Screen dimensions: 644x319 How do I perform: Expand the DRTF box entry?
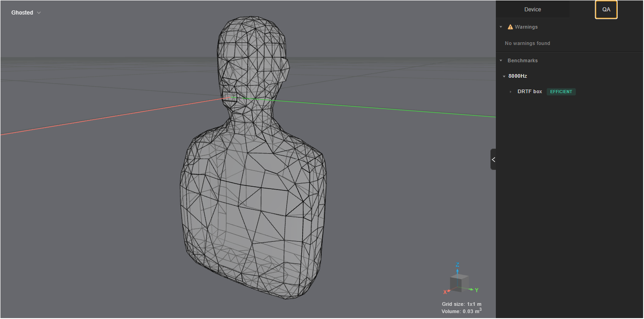[x=510, y=92]
